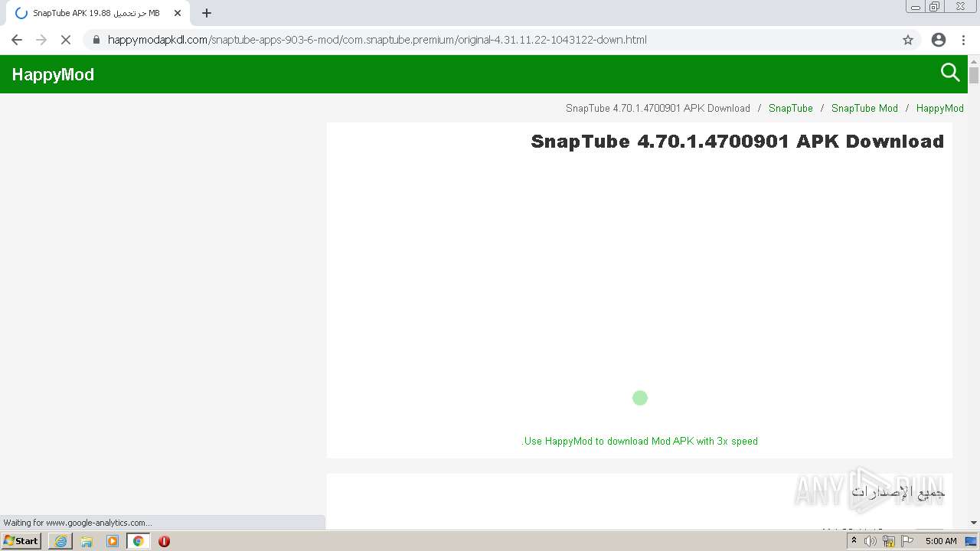Open HappyMod site search magnifier
Screen dimensions: 980x551
(x=950, y=73)
